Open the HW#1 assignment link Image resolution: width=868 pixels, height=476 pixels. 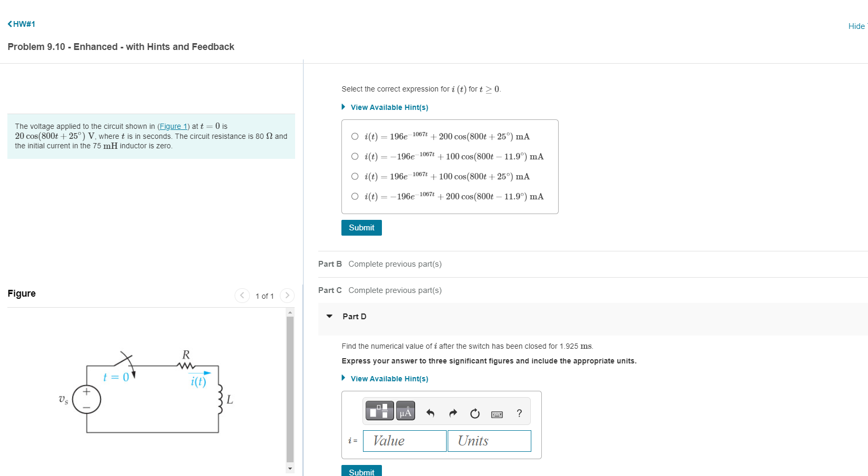[24, 24]
